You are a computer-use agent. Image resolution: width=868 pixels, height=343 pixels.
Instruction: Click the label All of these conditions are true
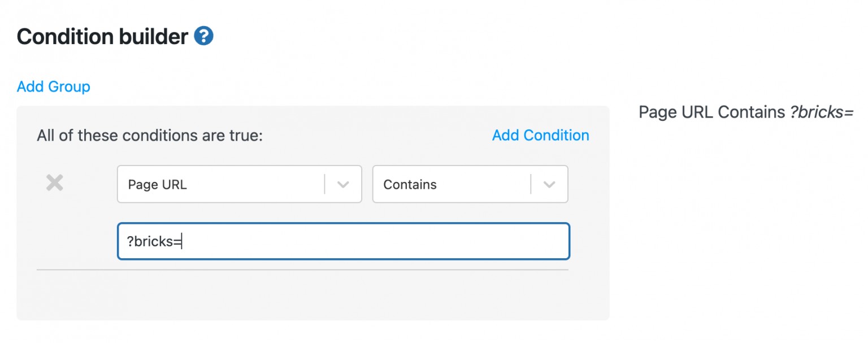pos(149,135)
